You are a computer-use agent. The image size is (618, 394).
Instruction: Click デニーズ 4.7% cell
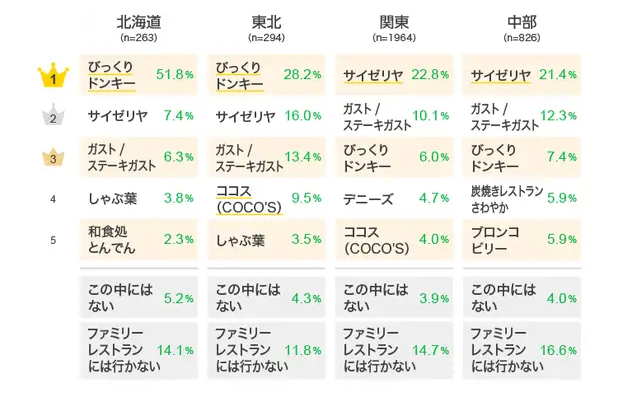click(x=394, y=199)
